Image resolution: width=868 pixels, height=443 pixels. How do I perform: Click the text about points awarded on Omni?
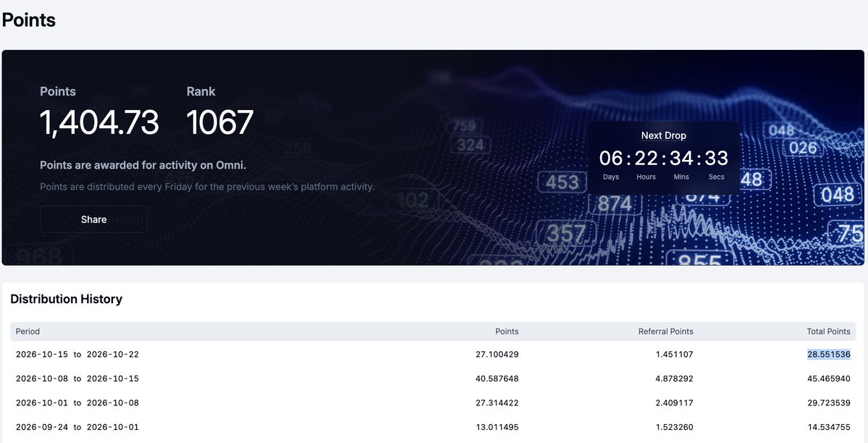coord(143,165)
